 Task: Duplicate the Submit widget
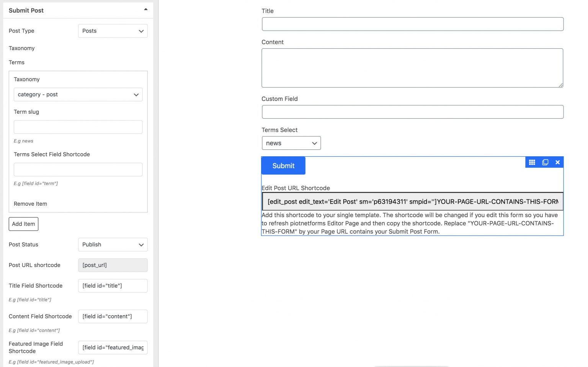(545, 162)
